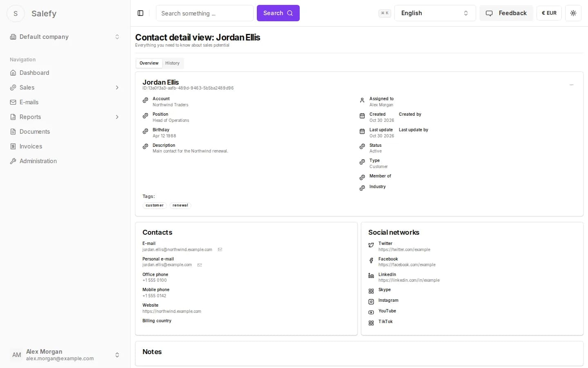Click the coins icon beside Birthday

click(145, 131)
